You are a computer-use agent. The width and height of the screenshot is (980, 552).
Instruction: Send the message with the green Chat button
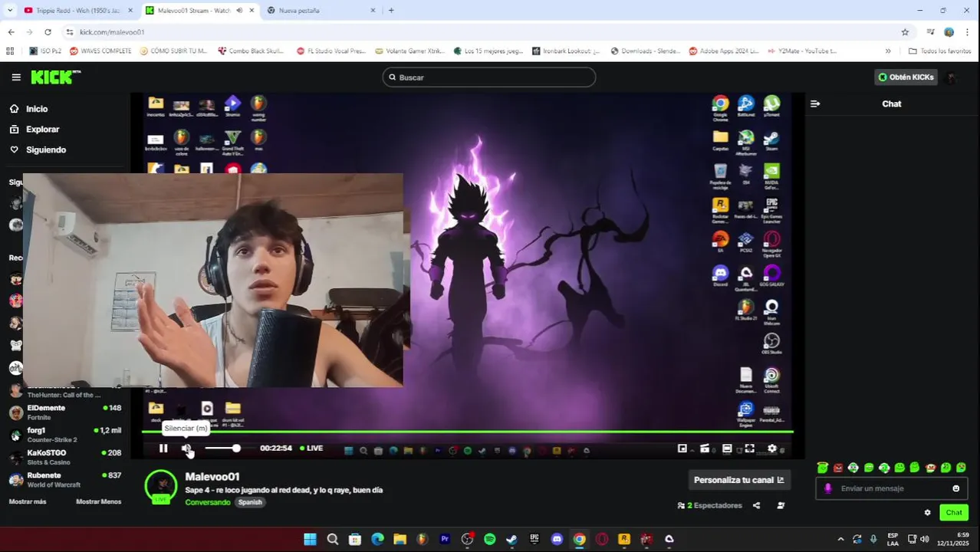coord(954,512)
